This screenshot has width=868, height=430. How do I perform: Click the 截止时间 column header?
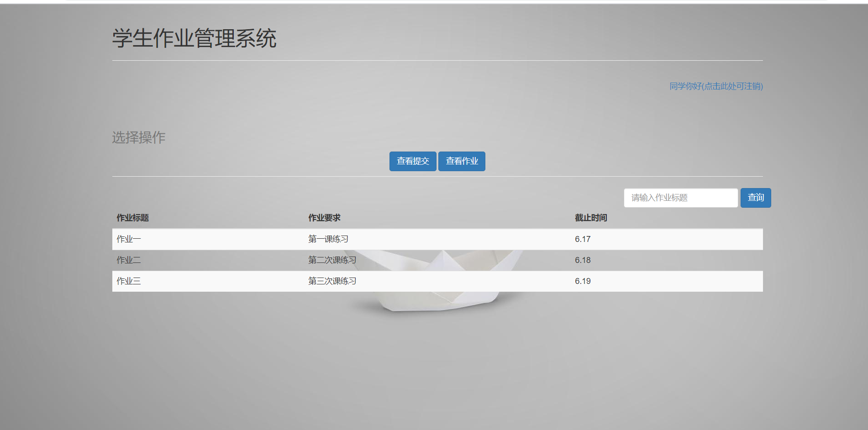(591, 218)
